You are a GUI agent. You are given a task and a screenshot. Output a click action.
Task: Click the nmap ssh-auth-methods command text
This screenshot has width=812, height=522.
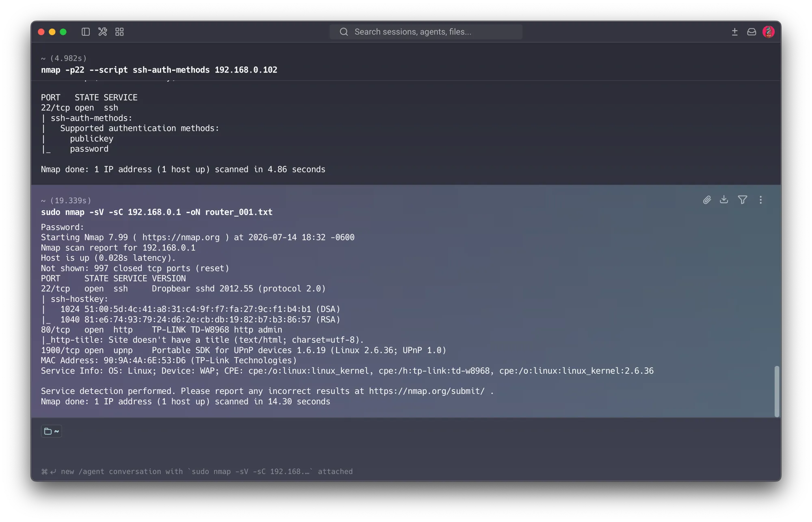159,70
